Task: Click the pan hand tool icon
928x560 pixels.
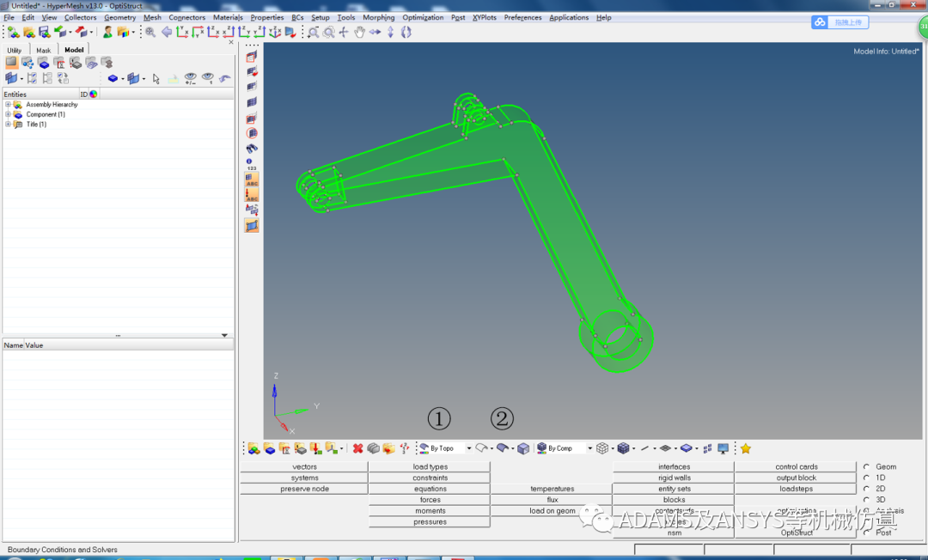Action: point(359,33)
